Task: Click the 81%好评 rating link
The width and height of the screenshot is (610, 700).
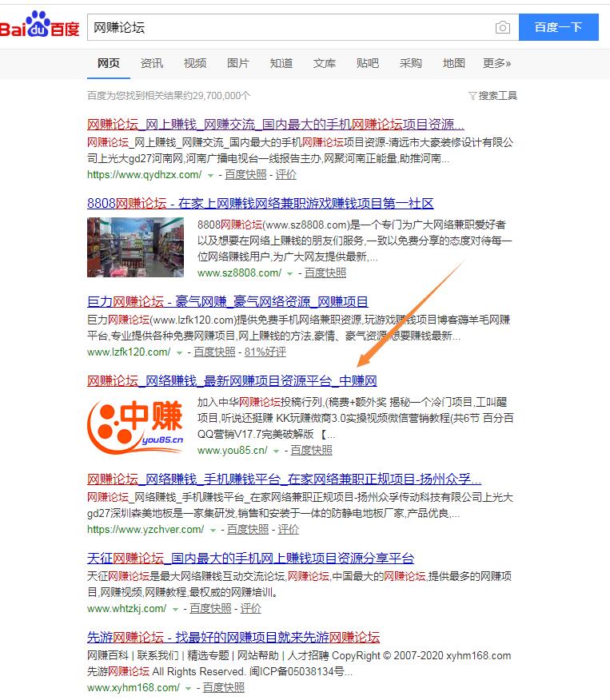Action: [265, 352]
